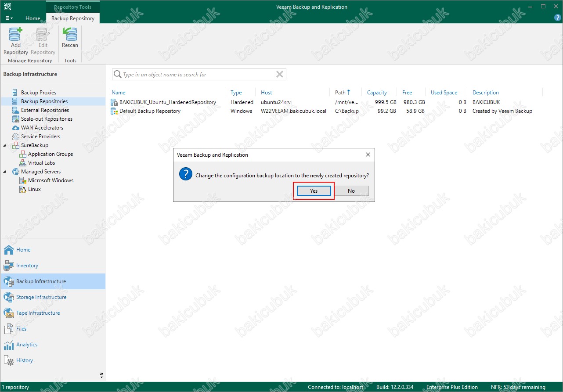563x392 pixels.
Task: Expand navigation pane options chevron
Action: pyautogui.click(x=101, y=375)
